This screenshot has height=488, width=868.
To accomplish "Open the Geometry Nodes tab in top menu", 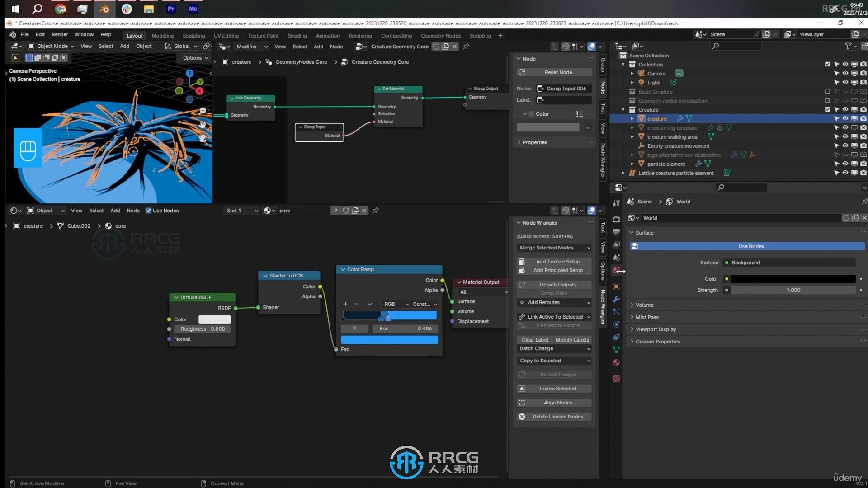I will click(x=440, y=34).
